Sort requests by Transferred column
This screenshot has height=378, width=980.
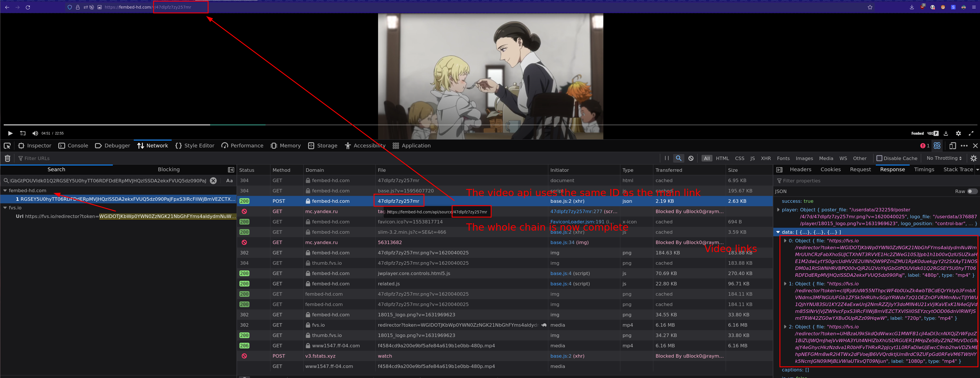click(689, 170)
